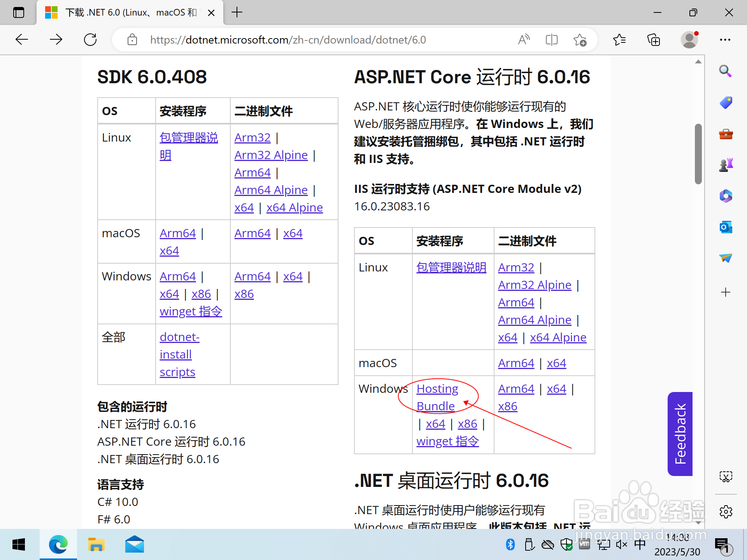Open Mail app from taskbar
The width and height of the screenshot is (747, 560).
[x=134, y=545]
